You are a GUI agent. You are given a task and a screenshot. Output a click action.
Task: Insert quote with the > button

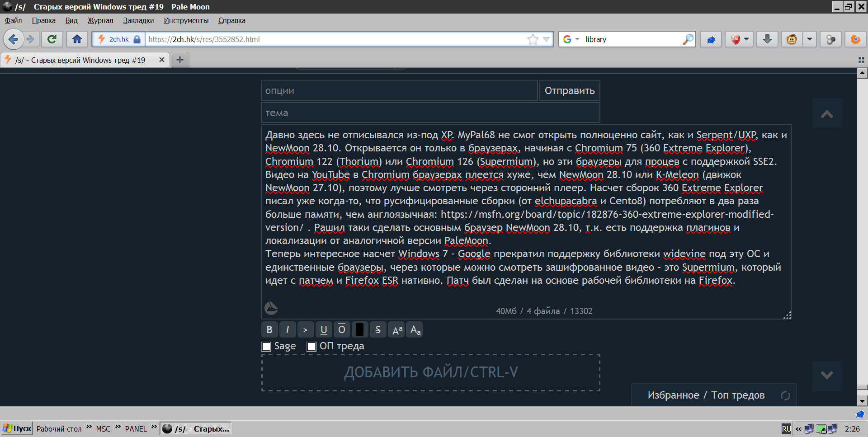click(x=306, y=330)
